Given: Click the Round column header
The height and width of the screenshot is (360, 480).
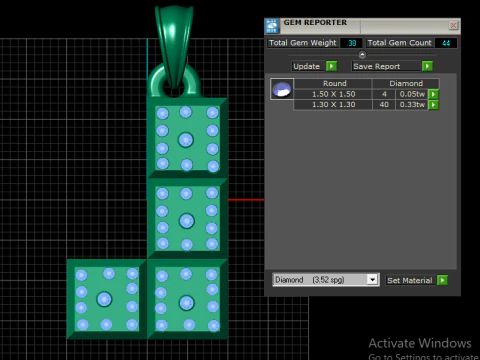Looking at the screenshot, I should tap(334, 83).
